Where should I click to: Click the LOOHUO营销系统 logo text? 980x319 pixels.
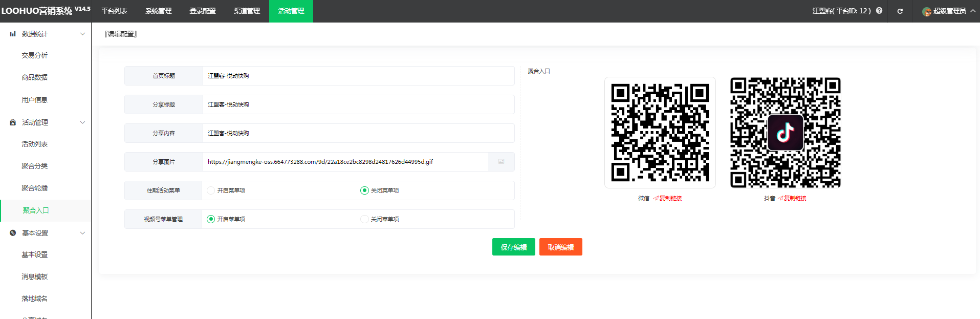[37, 11]
